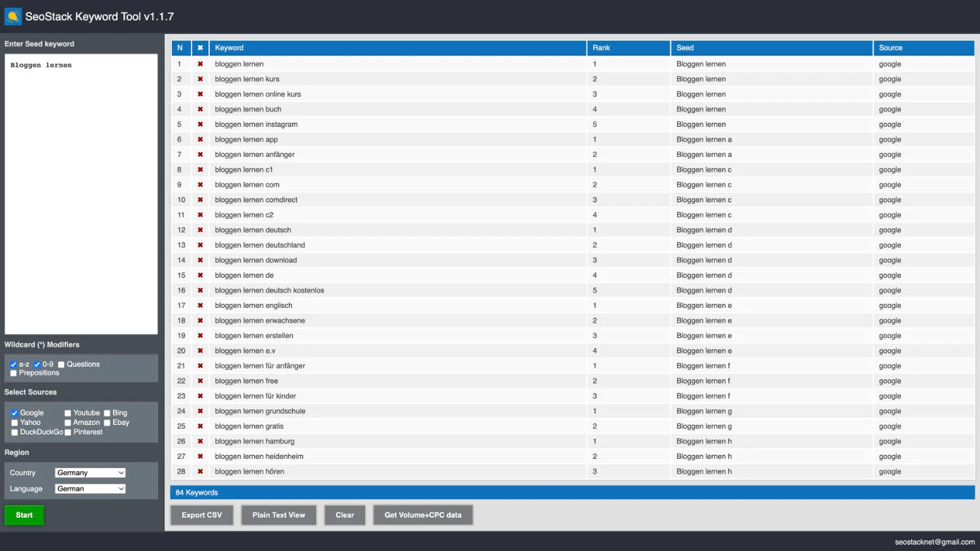Delete 'bloggen lernen download' keyword row X icon
Screen dimensions: 980x551
(x=200, y=260)
